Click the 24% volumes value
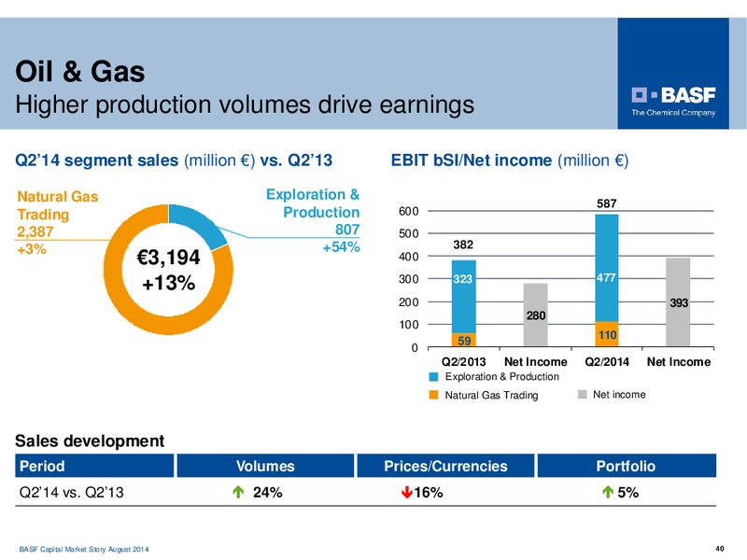Screen dimensions: 747x560 (268, 492)
